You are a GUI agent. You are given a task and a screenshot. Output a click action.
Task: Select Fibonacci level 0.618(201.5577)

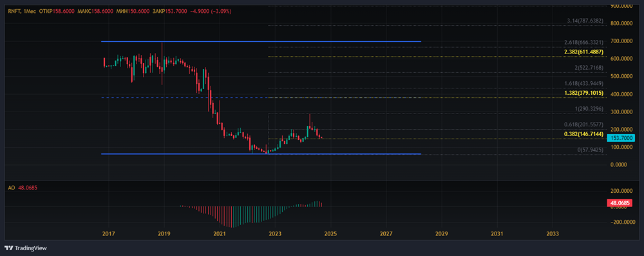coord(583,124)
